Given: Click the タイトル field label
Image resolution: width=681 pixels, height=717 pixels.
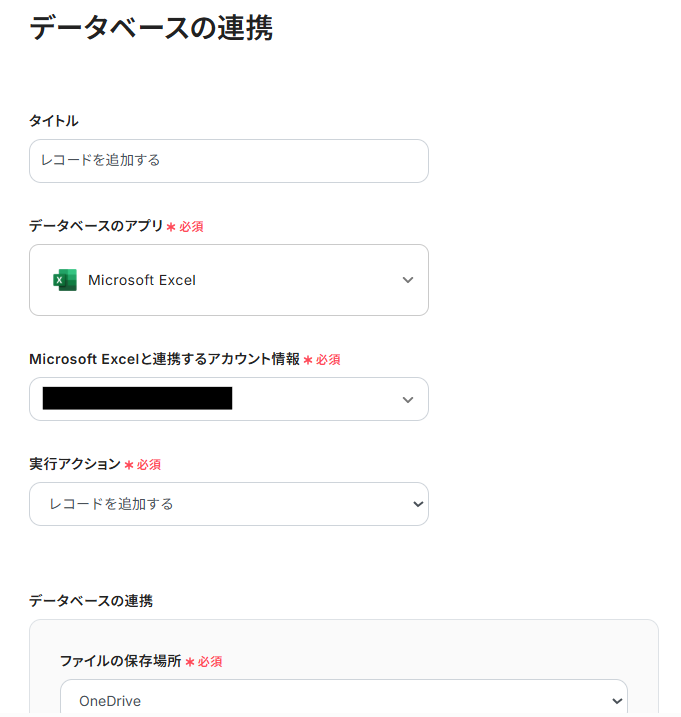Looking at the screenshot, I should [x=54, y=121].
